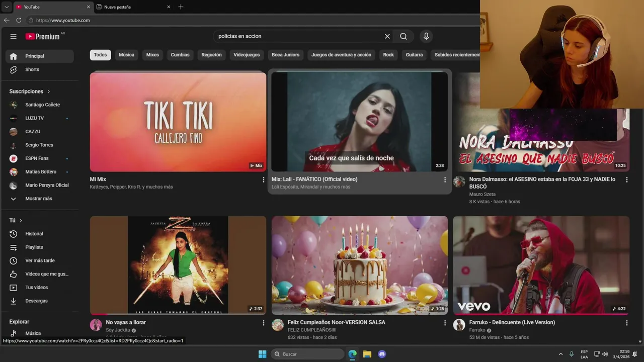Select the Cumbias filter chip

[x=180, y=55]
